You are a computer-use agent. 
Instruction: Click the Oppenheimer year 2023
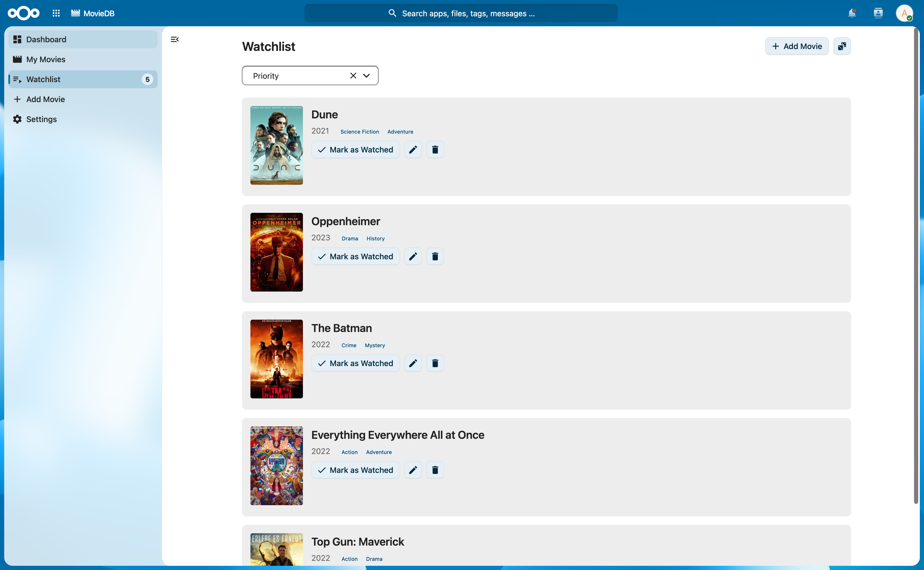pos(321,237)
